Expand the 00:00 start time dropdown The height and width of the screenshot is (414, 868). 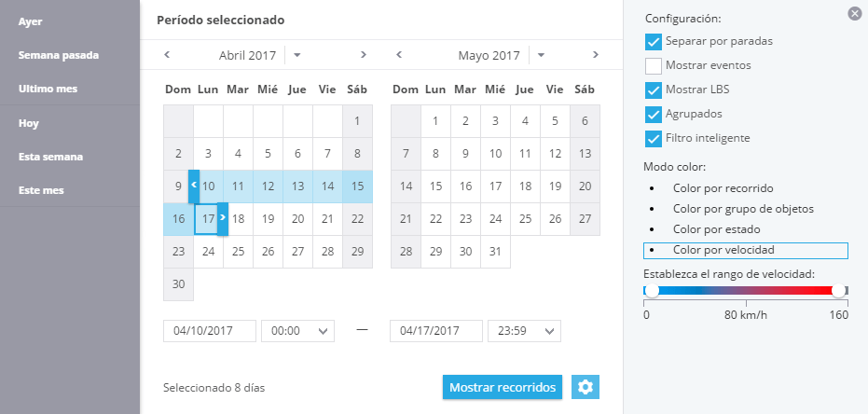click(297, 331)
